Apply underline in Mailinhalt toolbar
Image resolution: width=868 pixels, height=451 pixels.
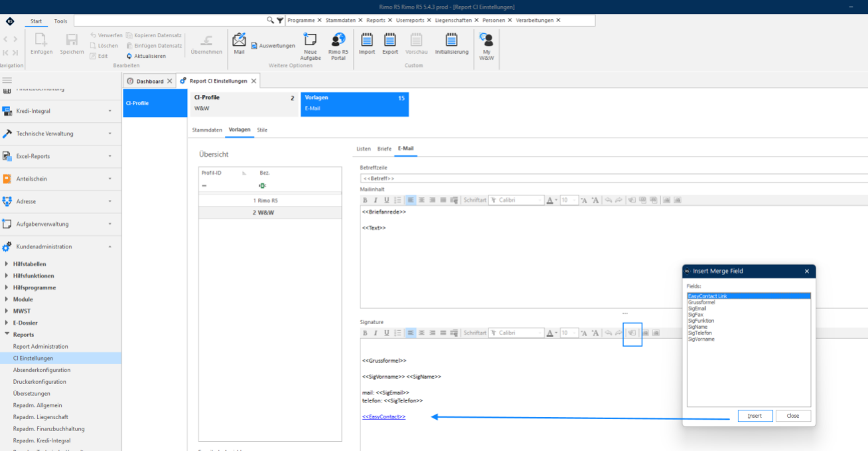(x=386, y=200)
